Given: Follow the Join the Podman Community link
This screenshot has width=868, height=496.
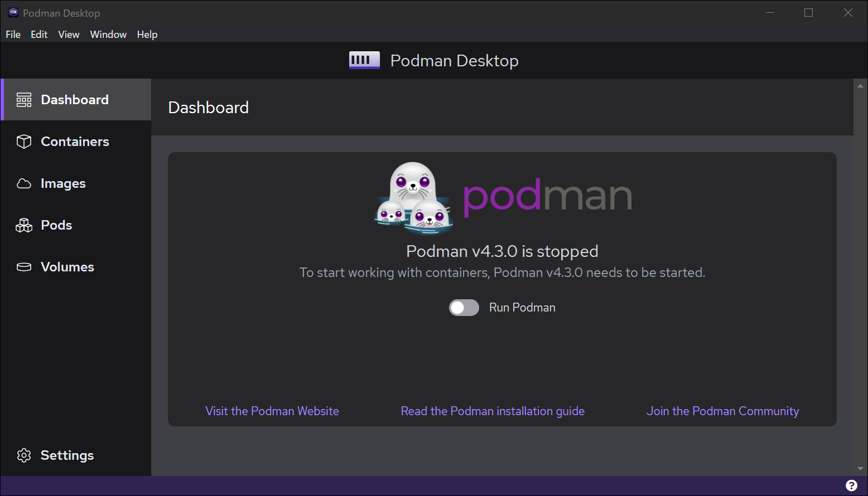Looking at the screenshot, I should [x=722, y=411].
